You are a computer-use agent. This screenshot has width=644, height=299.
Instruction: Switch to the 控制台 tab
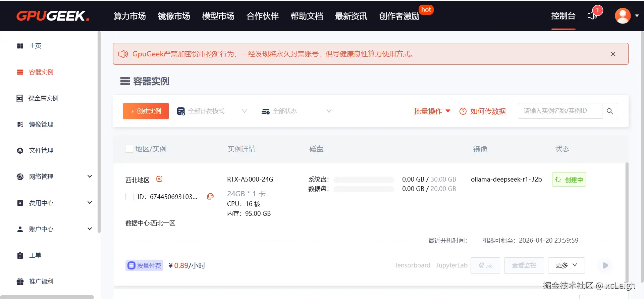tap(563, 16)
